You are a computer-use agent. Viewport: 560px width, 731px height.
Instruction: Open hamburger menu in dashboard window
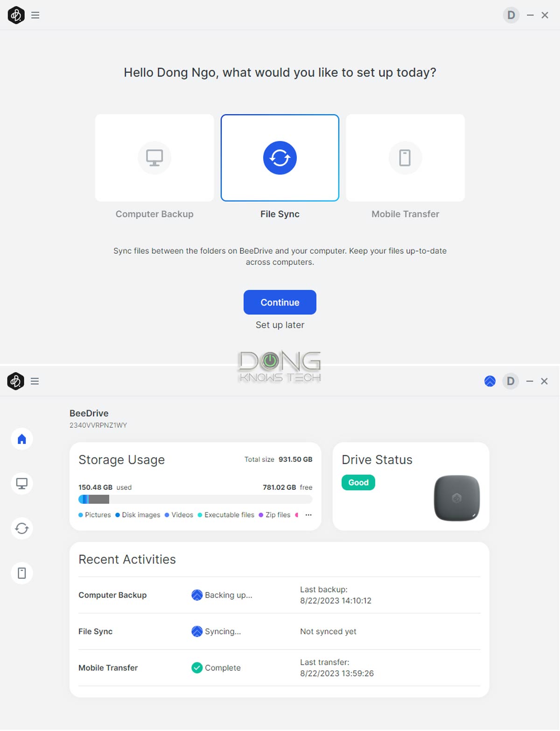tap(35, 381)
